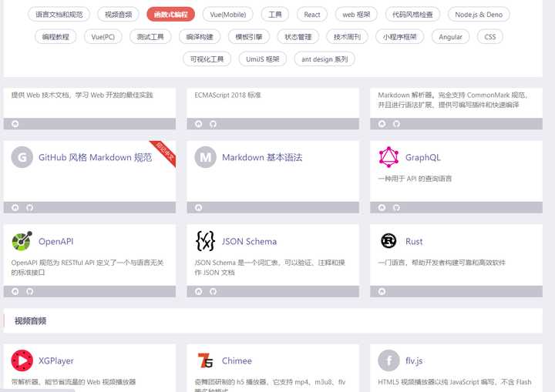The width and height of the screenshot is (555, 392).
Task: Open GitHub icon in the GraphQL card footer
Action: tap(396, 208)
